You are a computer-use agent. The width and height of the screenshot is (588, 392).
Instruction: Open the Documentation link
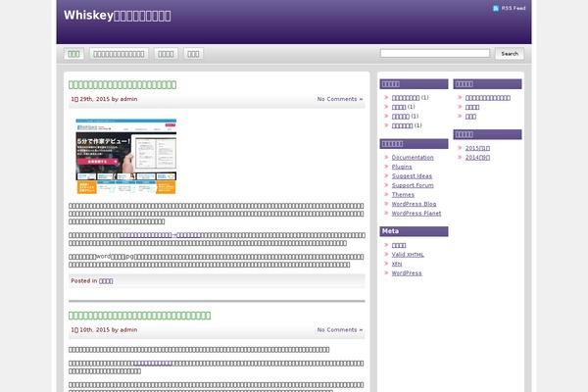click(x=413, y=158)
